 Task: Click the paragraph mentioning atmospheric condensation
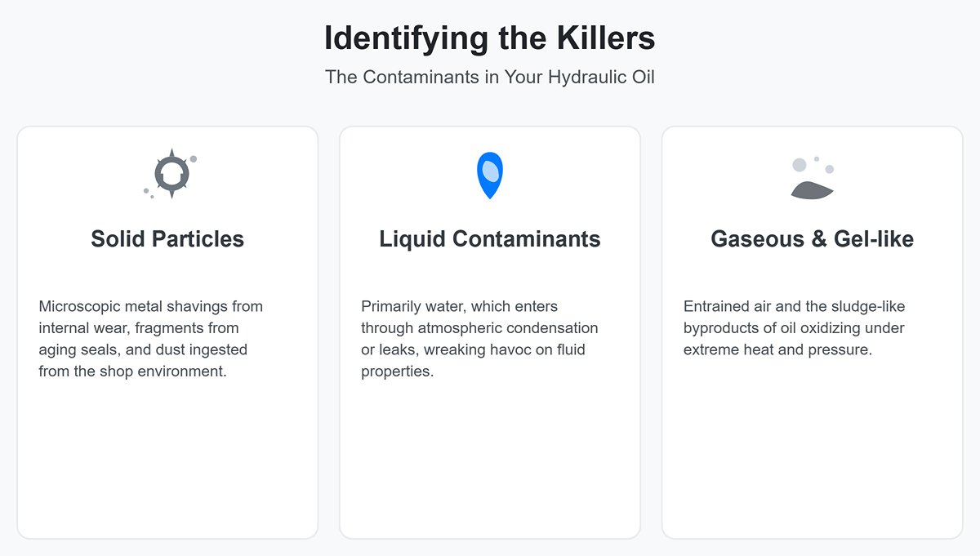pyautogui.click(x=479, y=338)
